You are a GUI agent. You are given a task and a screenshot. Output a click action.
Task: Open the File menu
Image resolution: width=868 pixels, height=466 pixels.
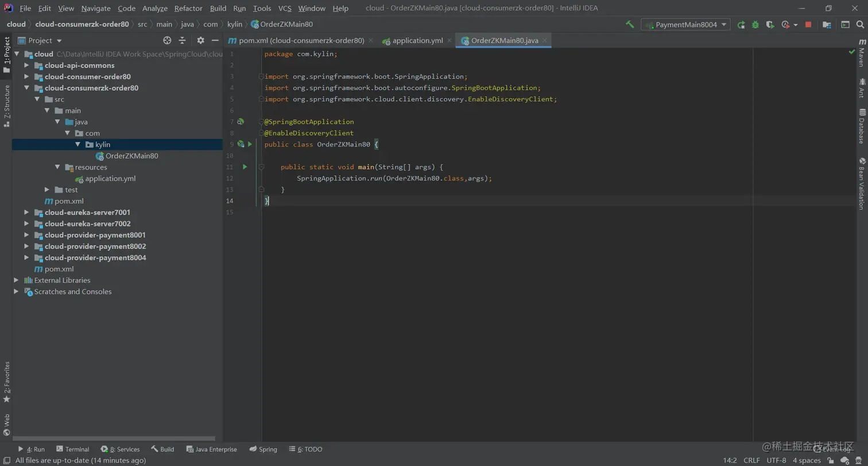(25, 8)
